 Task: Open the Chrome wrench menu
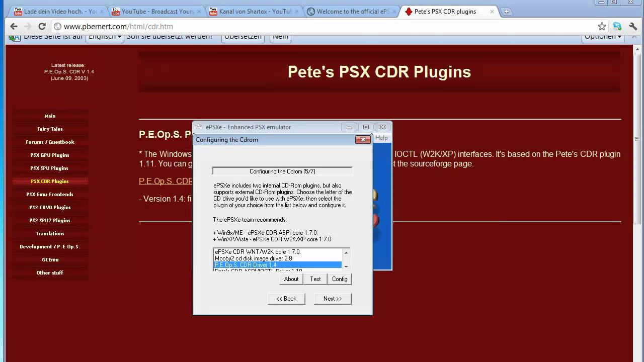pos(632,27)
